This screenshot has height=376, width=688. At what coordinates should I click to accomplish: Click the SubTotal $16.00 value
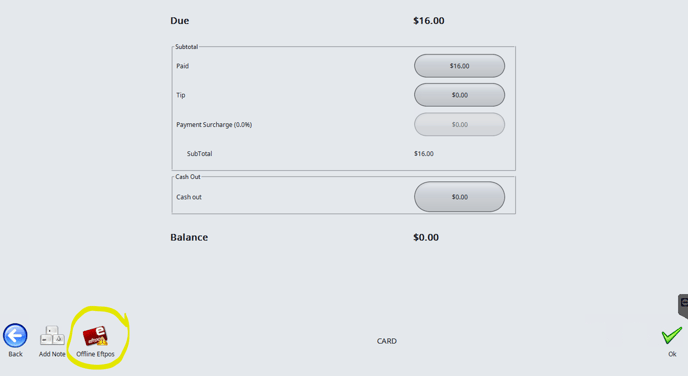click(x=424, y=154)
